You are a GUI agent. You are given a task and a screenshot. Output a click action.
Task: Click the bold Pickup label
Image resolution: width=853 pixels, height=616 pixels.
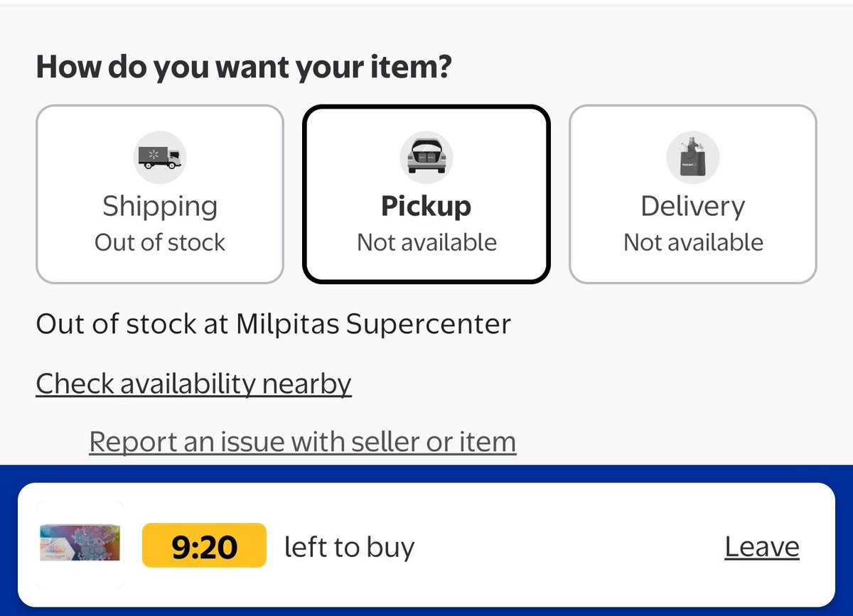click(x=426, y=206)
